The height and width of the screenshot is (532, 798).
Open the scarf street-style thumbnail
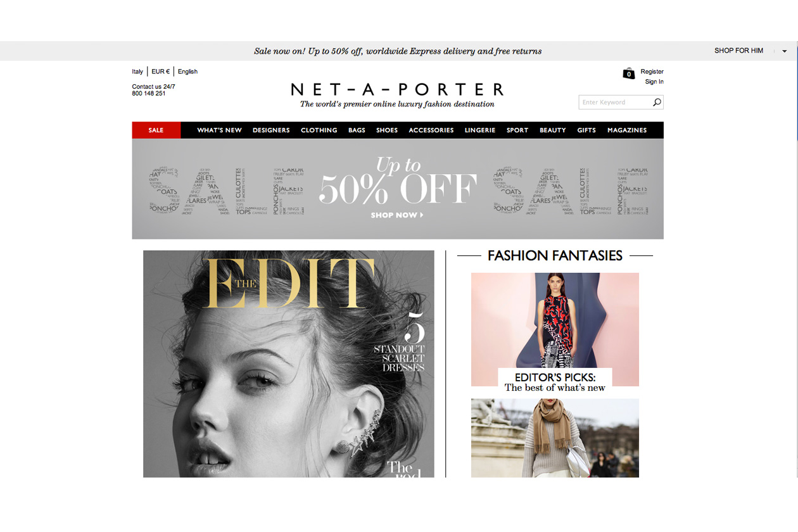pyautogui.click(x=555, y=438)
